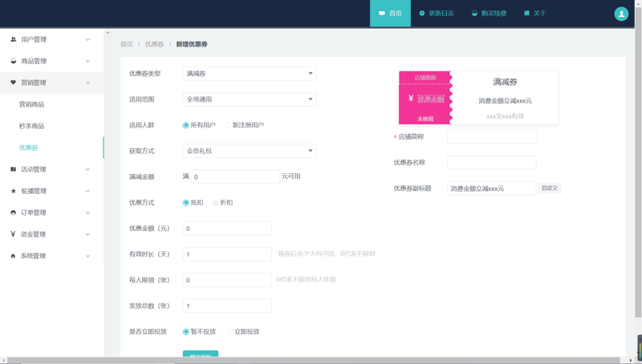
Task: Choose 折扣 discount method
Action: point(215,203)
